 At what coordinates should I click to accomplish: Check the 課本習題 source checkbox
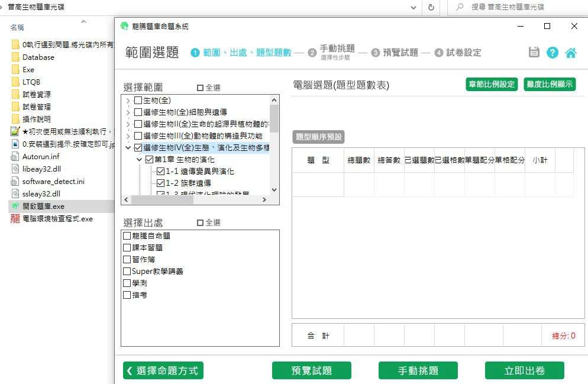127,247
